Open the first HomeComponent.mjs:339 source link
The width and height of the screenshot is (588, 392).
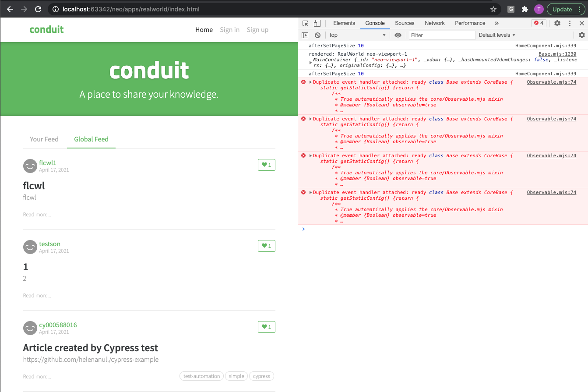point(546,46)
